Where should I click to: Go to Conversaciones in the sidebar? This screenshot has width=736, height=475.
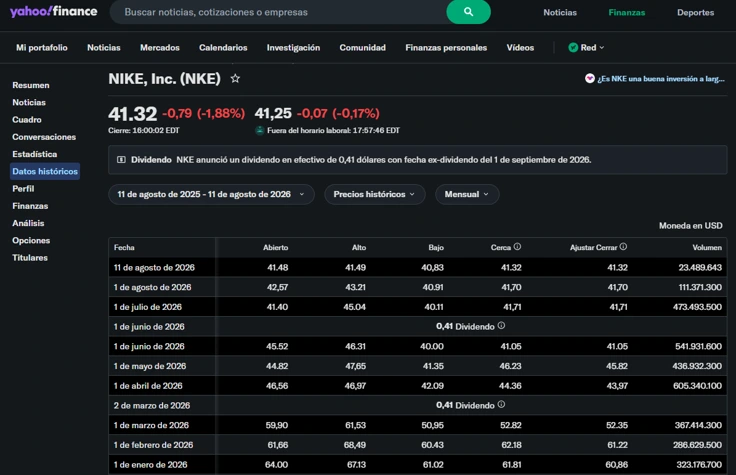pos(44,137)
